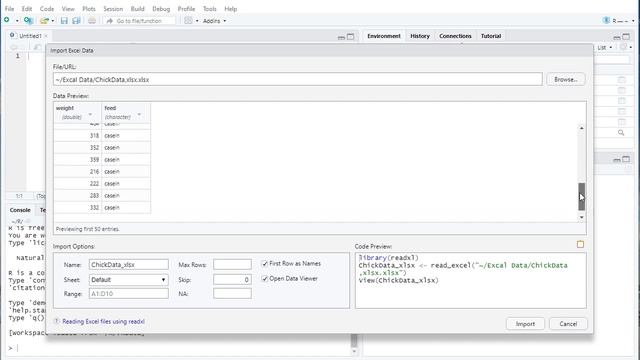Open the Tools menu
640x360 pixels.
(x=209, y=9)
